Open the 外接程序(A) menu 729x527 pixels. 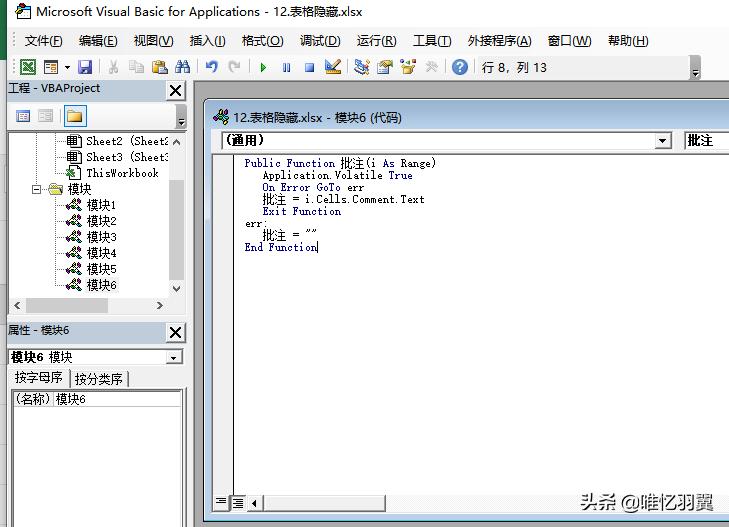499,41
